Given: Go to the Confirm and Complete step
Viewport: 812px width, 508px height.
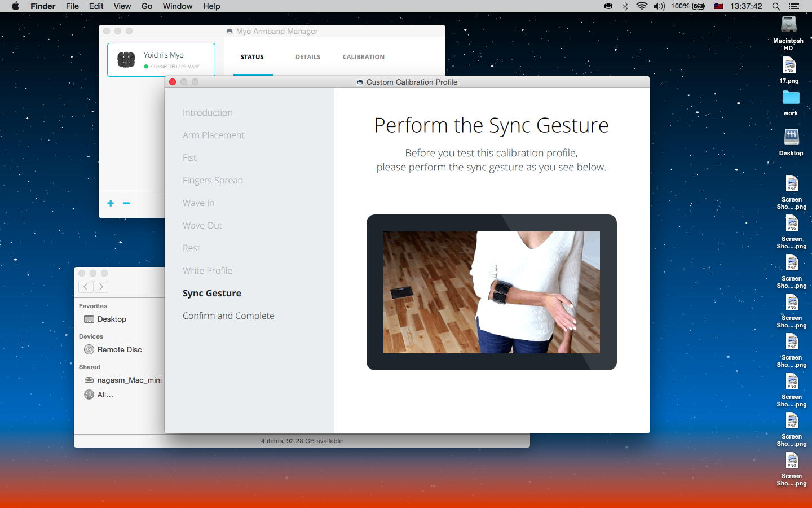Looking at the screenshot, I should (228, 316).
